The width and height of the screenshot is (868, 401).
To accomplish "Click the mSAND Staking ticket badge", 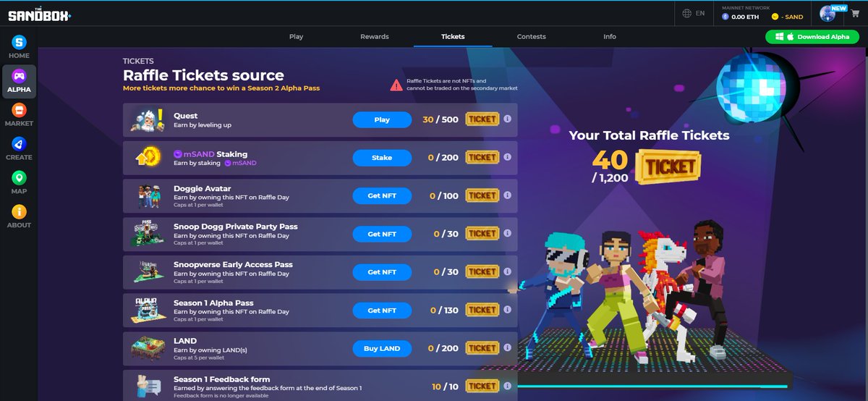I will tap(482, 157).
